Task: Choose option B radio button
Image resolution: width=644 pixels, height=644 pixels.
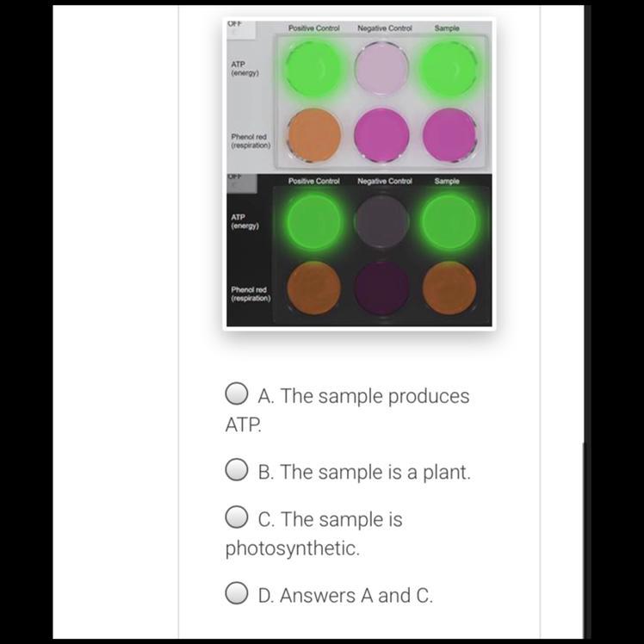Action: (x=237, y=469)
